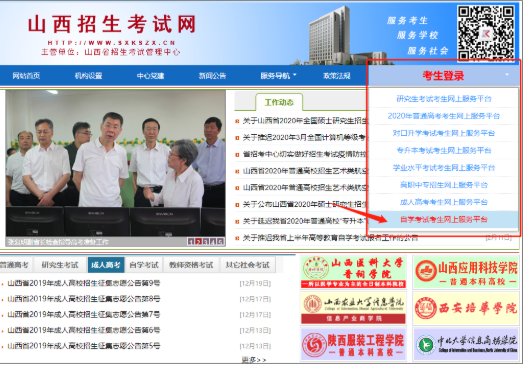527x365 pixels.
Task: Select the active 成人高考 tab
Action: [106, 265]
